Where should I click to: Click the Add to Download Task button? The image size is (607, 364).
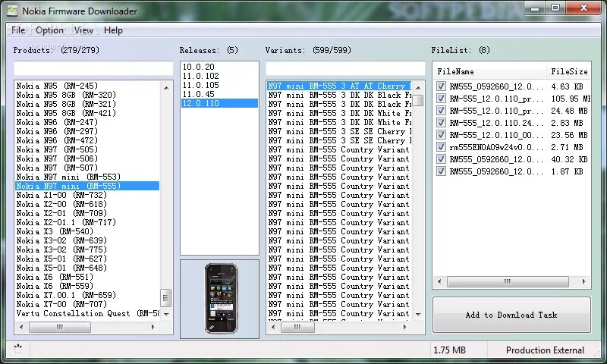pyautogui.click(x=511, y=315)
